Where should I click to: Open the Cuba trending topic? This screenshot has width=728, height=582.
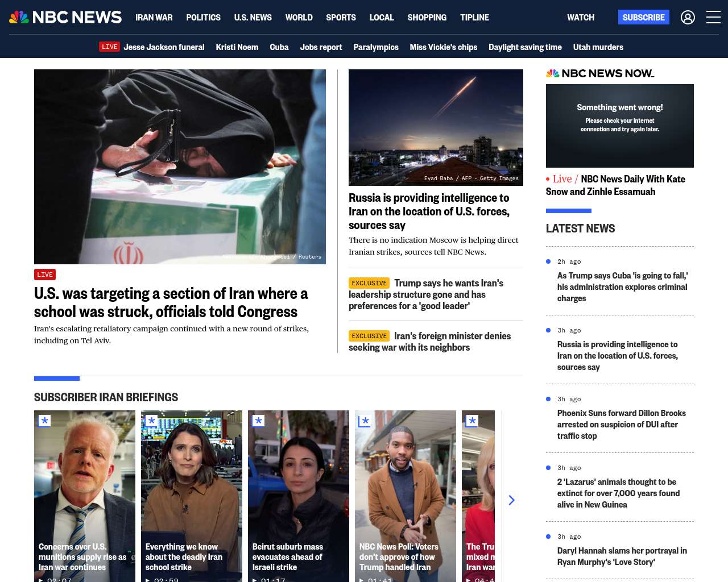tap(279, 47)
